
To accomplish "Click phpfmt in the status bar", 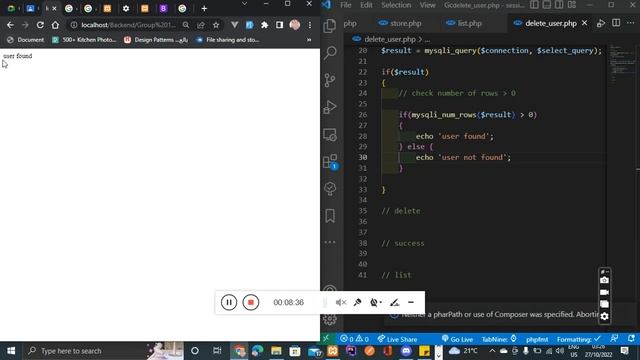I will click(537, 339).
